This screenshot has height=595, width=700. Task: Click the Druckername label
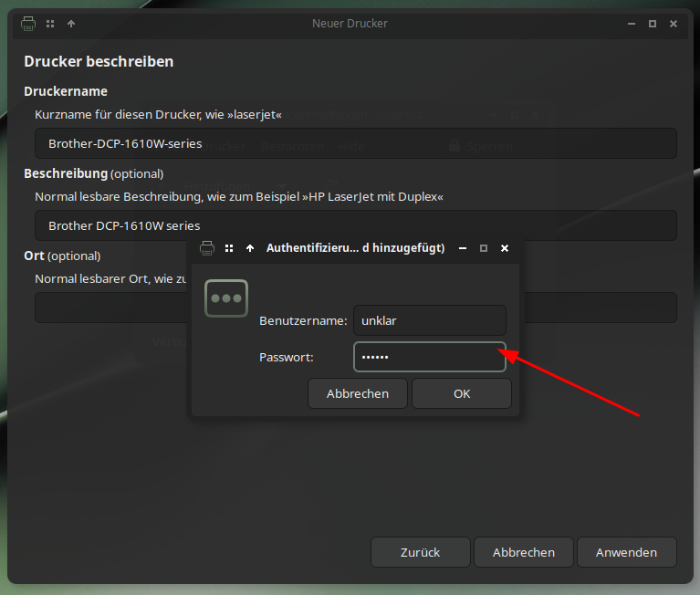click(66, 91)
